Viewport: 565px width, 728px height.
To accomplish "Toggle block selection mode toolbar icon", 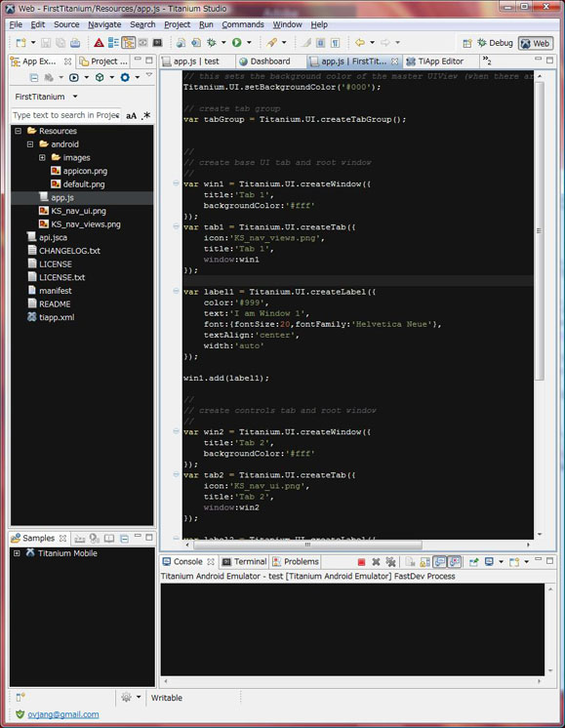I will (320, 43).
